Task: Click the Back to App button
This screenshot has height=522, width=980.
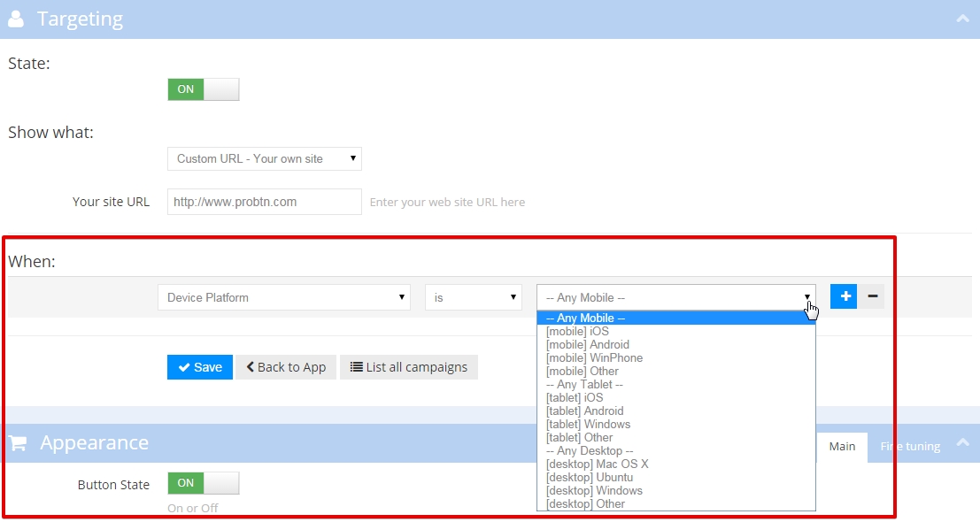Action: tap(285, 367)
